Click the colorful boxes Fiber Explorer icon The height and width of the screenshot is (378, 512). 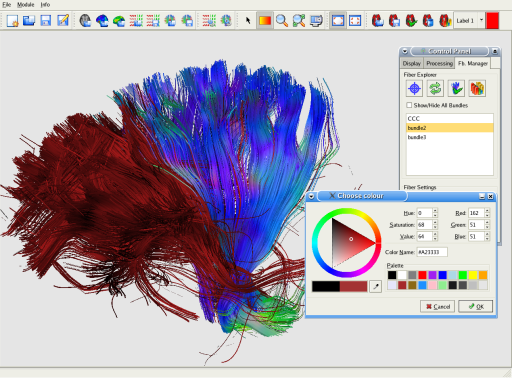pyautogui.click(x=477, y=89)
